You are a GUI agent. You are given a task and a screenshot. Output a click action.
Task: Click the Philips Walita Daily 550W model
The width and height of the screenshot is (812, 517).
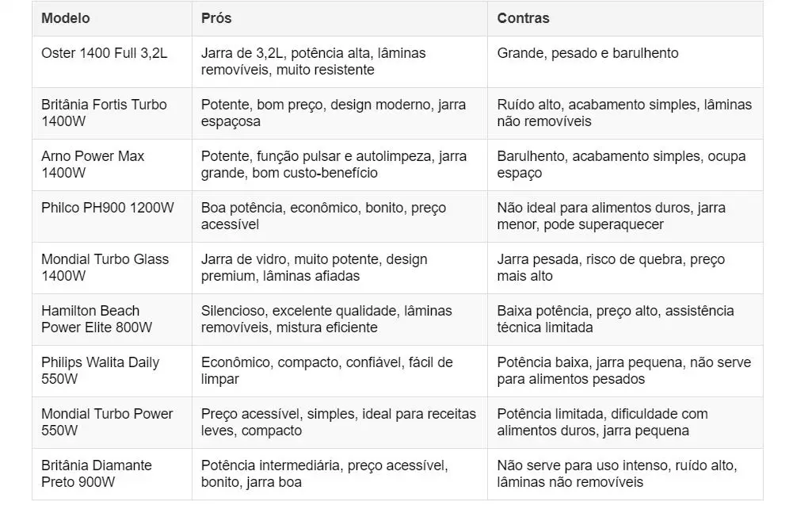(x=100, y=370)
